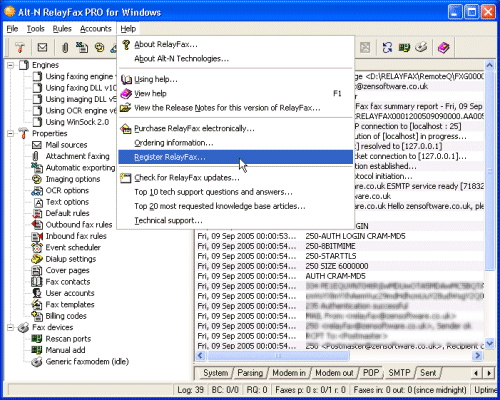Click the log horizontal scrollbar right arrow
This screenshot has width=500, height=400.
tap(477, 356)
